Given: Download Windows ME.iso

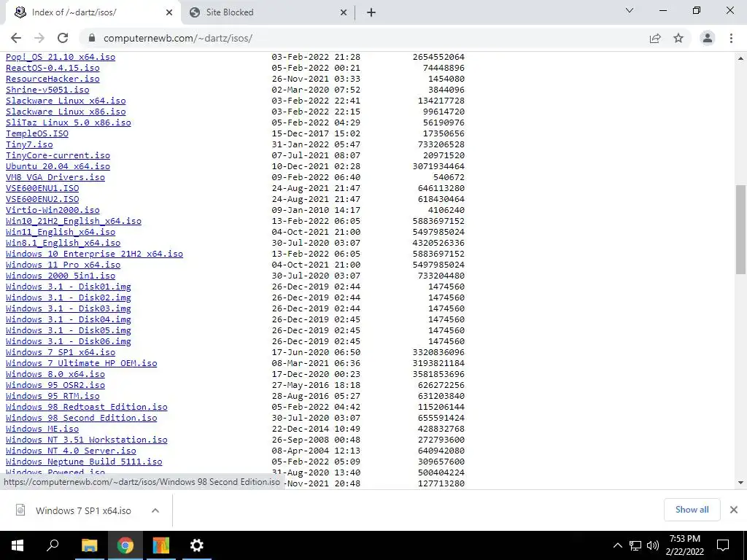Looking at the screenshot, I should coord(42,429).
